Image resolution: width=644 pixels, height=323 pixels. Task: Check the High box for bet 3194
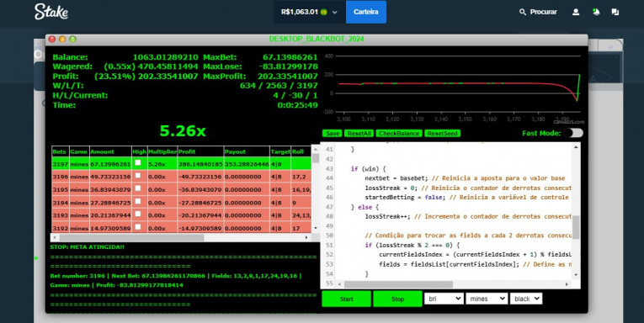point(138,201)
